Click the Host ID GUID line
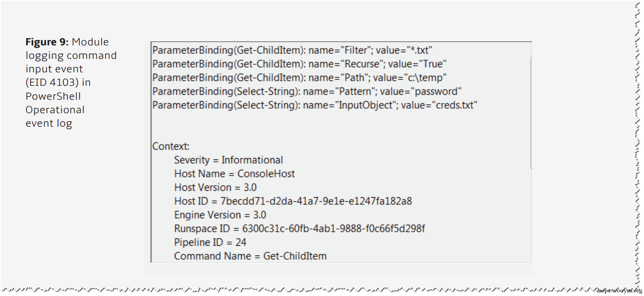 [293, 201]
